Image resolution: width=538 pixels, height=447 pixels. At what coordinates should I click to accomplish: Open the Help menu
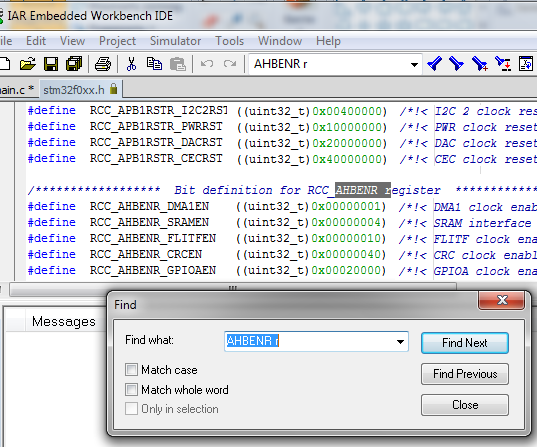click(x=328, y=41)
